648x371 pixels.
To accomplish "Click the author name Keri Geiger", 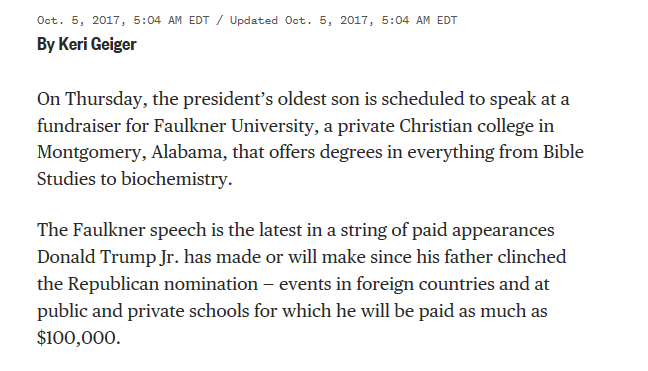I will 97,44.
